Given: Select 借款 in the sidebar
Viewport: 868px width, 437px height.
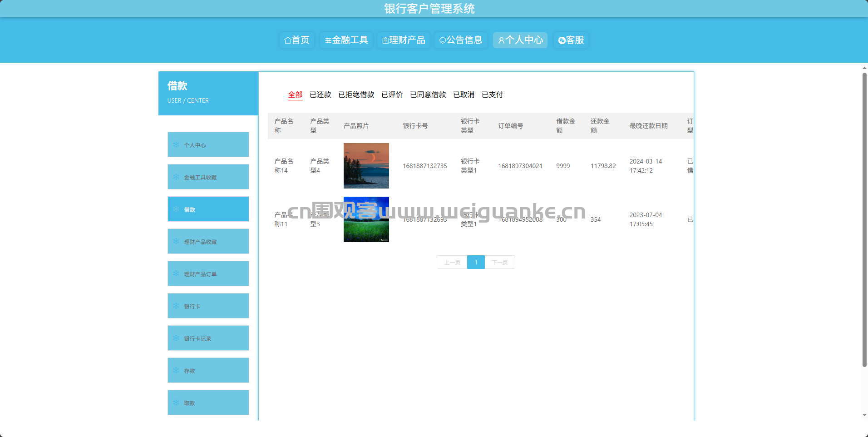Looking at the screenshot, I should click(208, 209).
